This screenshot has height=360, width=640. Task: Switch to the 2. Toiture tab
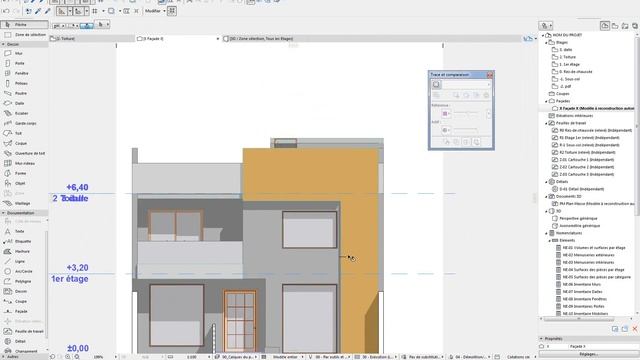66,39
